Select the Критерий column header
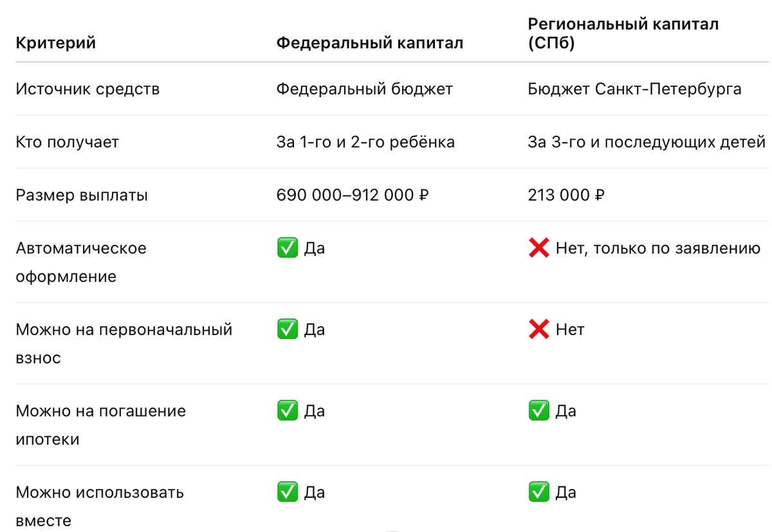 click(x=56, y=43)
